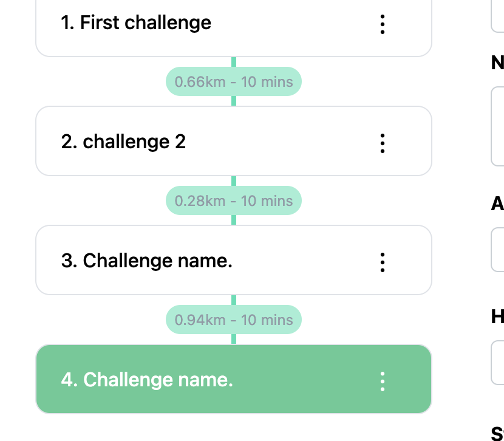Click the N label in the right panel
Viewport: 504px width, 441px height.
[497, 63]
